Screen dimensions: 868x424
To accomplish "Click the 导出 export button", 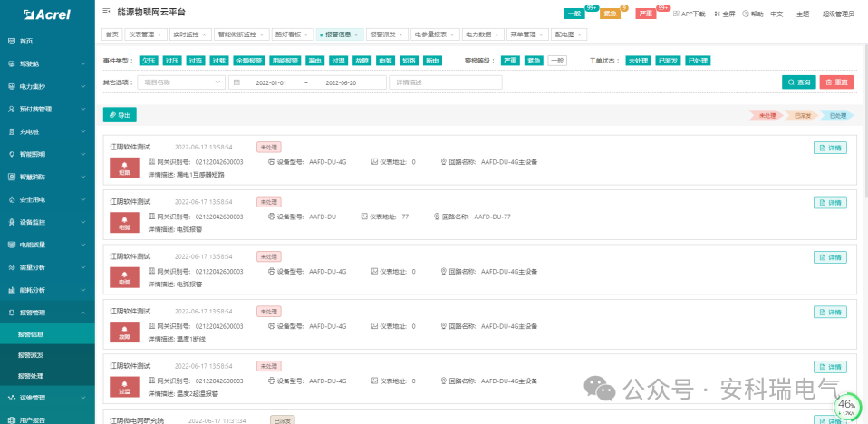I will [x=120, y=114].
